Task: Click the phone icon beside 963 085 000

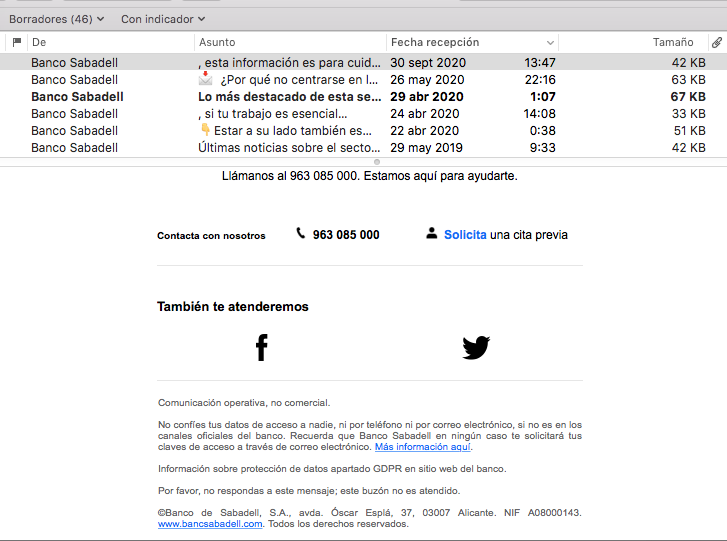Action: click(x=301, y=233)
